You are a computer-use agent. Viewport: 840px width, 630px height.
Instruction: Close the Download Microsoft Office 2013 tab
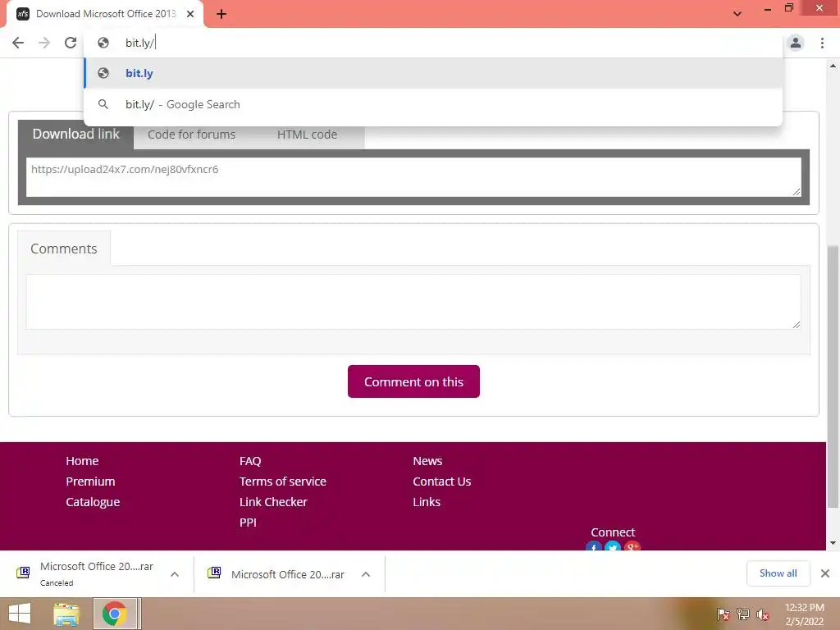(190, 14)
